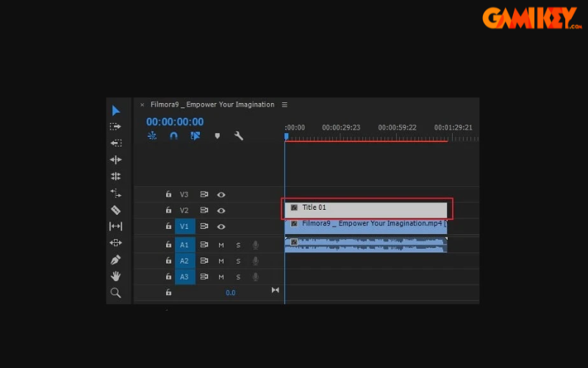
Task: Click the go-to-end icon in master track
Action: 275,290
